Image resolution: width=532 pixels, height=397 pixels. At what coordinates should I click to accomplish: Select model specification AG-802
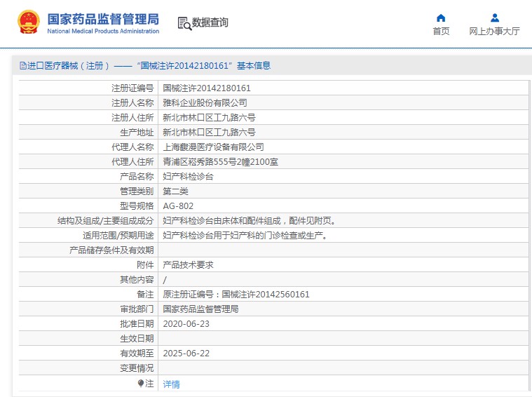click(x=178, y=206)
